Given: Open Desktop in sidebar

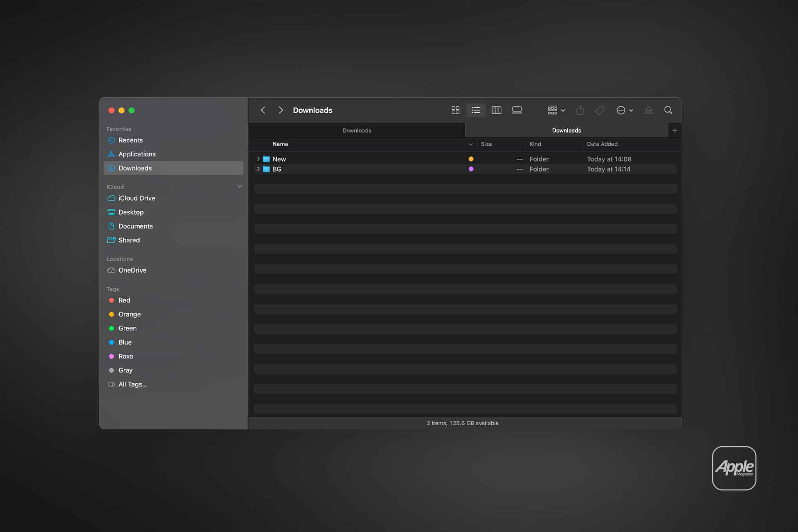Looking at the screenshot, I should (173, 212).
